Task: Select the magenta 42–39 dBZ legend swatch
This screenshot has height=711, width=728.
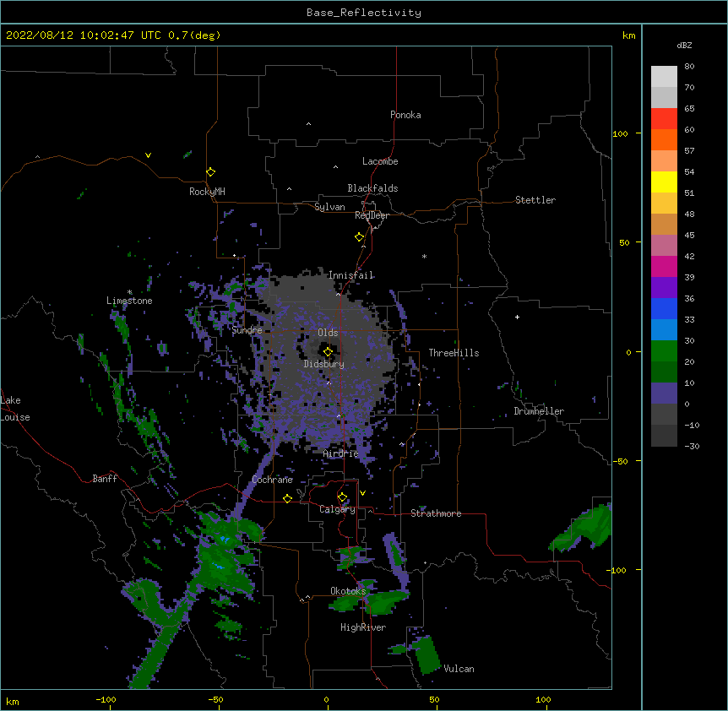Action: (664, 266)
